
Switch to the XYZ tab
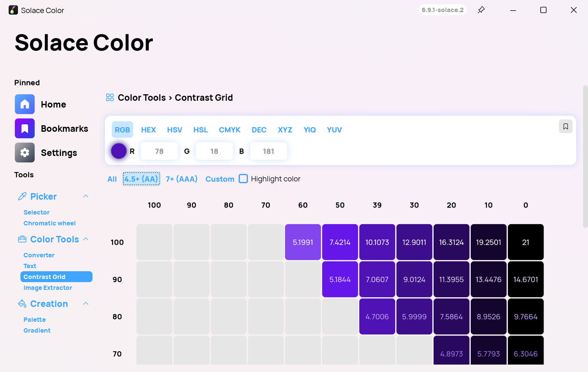tap(285, 130)
